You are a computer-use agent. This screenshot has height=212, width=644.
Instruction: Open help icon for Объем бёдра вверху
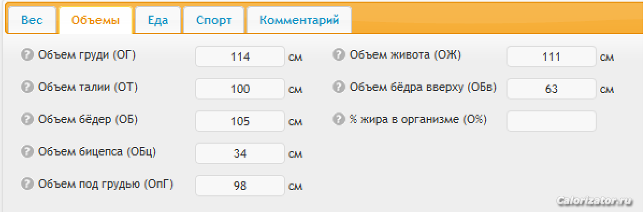coord(338,87)
